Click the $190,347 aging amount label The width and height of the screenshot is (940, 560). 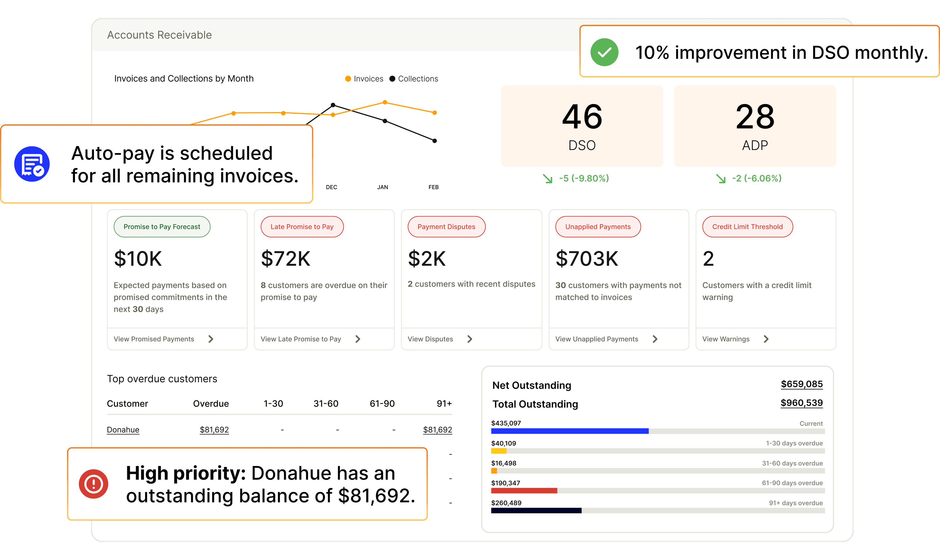coord(505,483)
